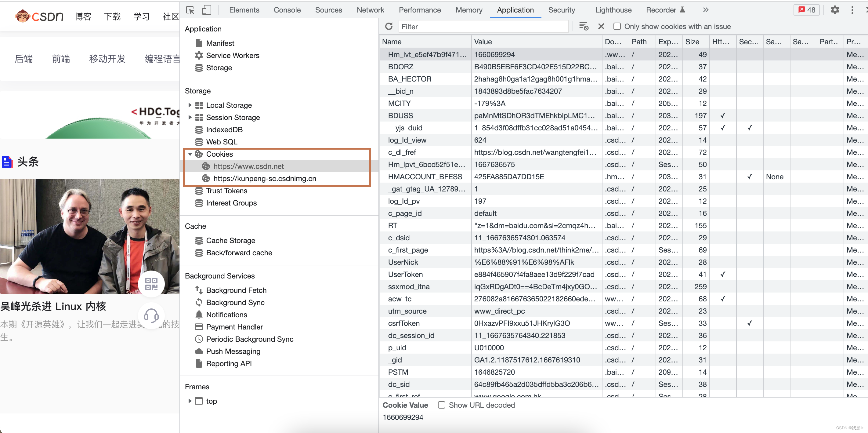Switch to Network tab
This screenshot has width=868, height=433.
pos(370,10)
